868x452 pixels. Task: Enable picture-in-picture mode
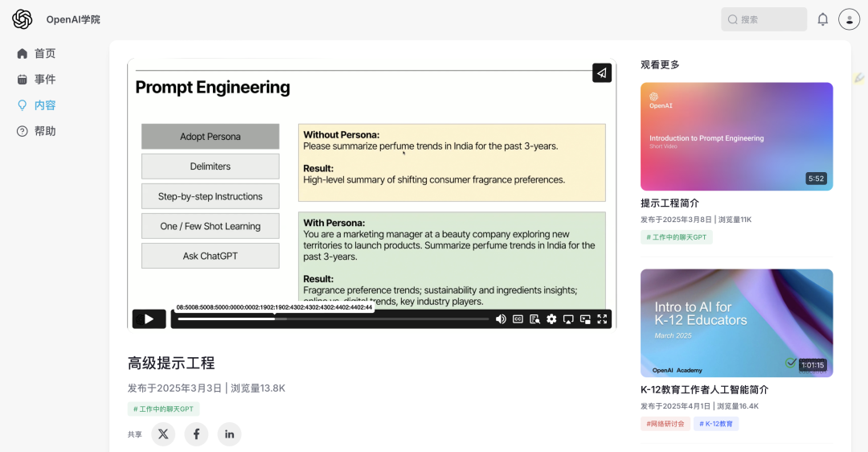[x=585, y=319]
